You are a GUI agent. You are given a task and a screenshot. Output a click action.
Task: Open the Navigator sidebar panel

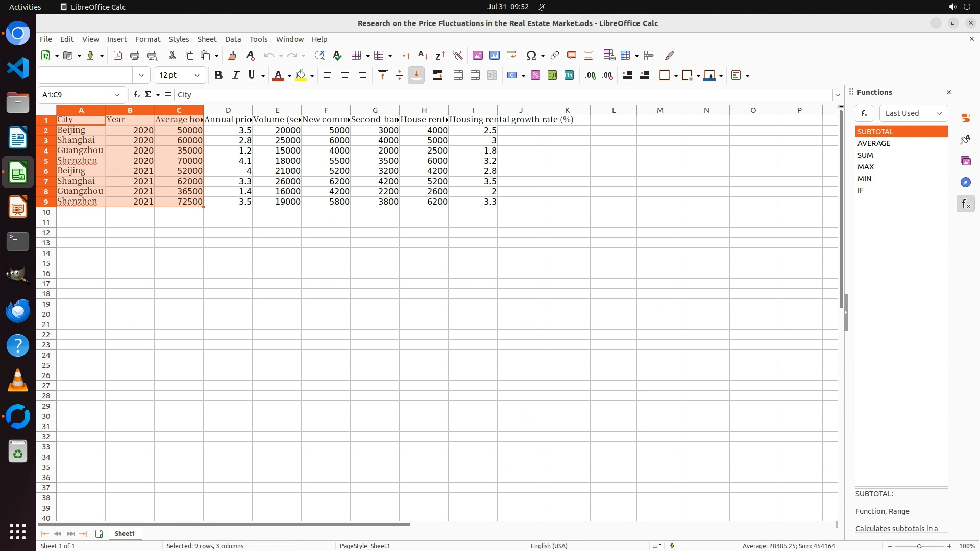965,182
